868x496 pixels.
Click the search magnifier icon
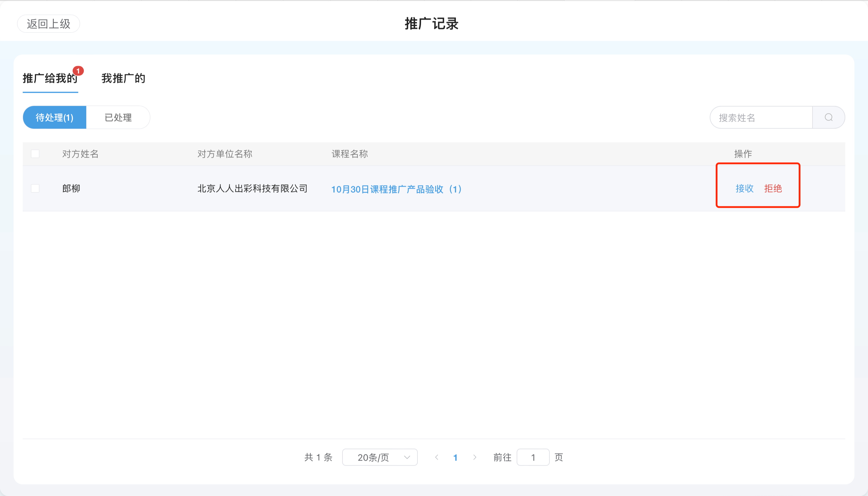(x=828, y=117)
